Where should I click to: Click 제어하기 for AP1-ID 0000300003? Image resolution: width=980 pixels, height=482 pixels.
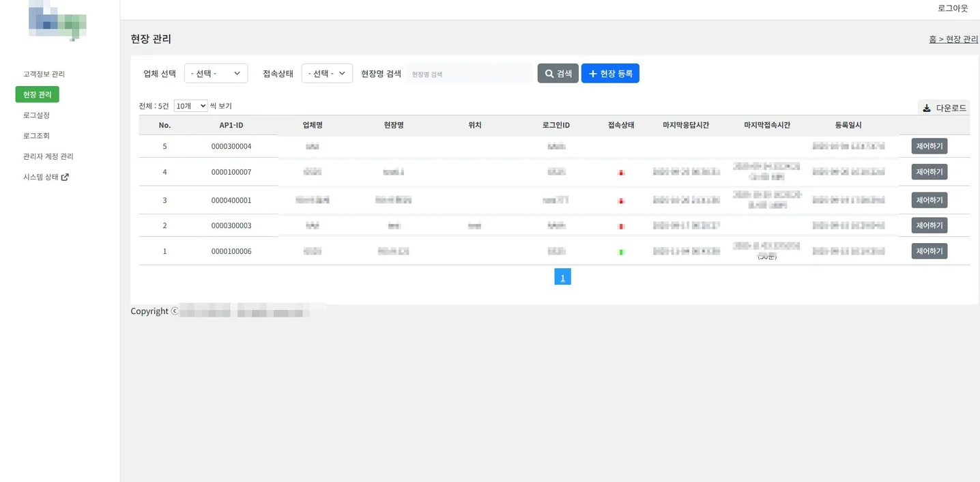(929, 225)
